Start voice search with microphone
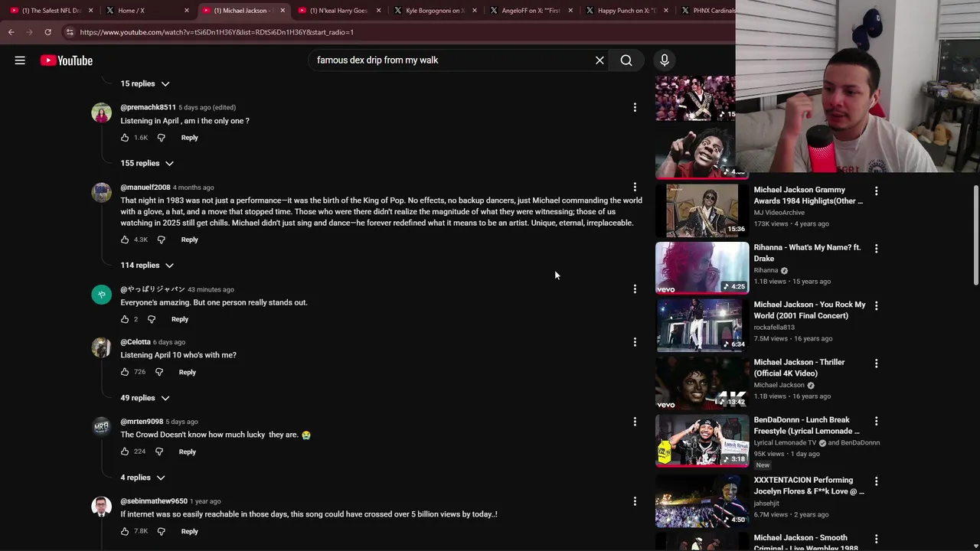Viewport: 980px width, 551px height. tap(665, 60)
